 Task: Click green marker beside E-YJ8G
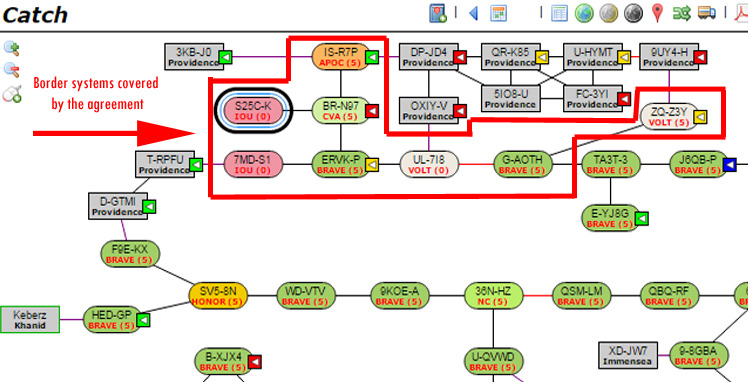click(x=642, y=218)
